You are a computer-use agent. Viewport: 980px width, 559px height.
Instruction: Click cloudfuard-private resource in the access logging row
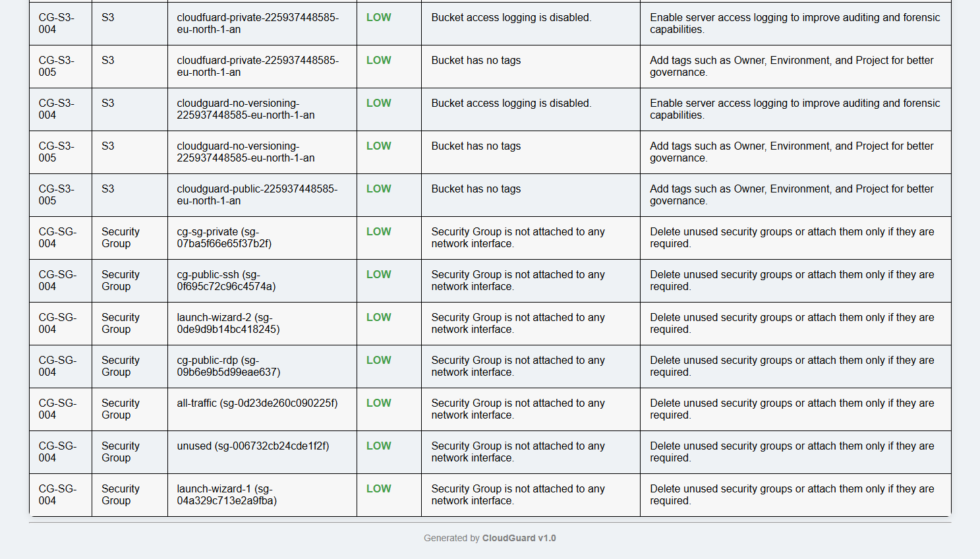(x=262, y=24)
